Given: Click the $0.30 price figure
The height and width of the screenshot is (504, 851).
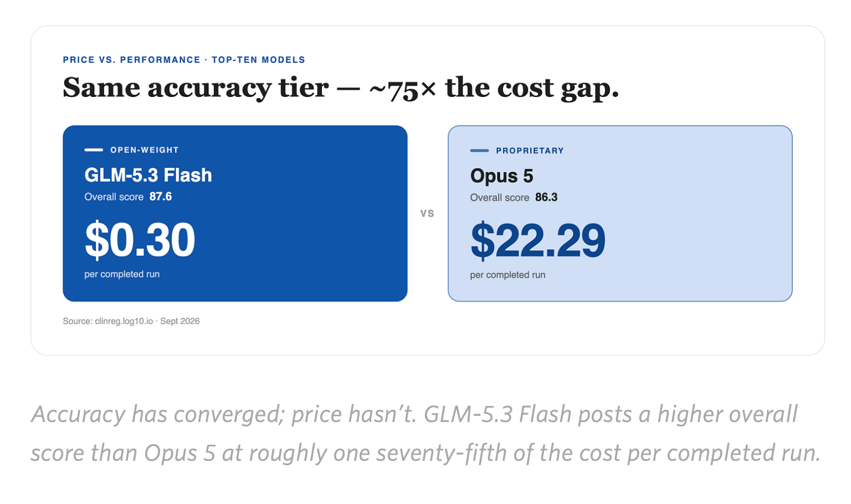Looking at the screenshot, I should tap(140, 240).
